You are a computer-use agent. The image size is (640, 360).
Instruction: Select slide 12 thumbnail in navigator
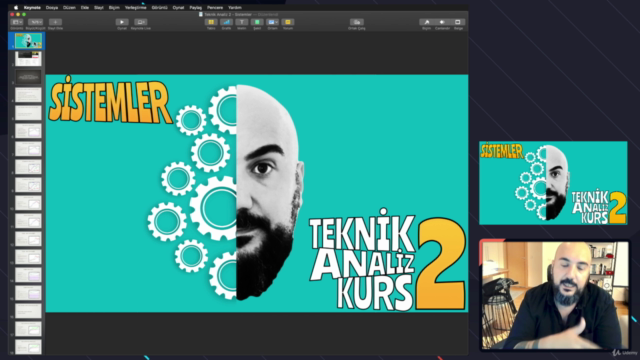pos(28,239)
